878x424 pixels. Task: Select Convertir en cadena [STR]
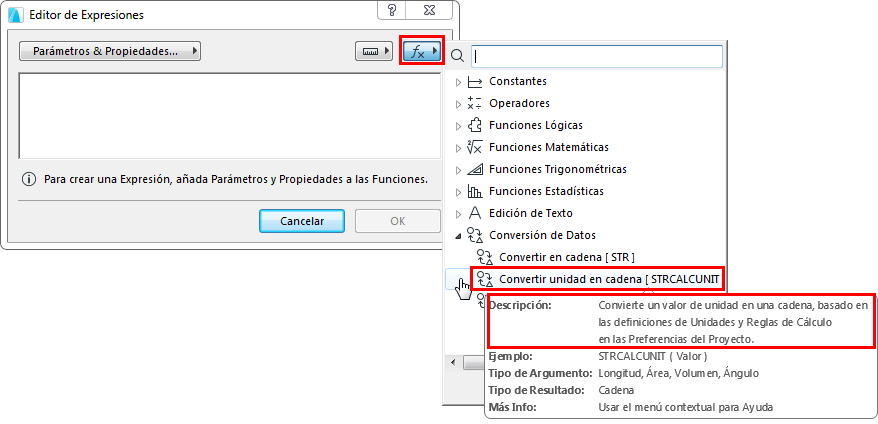click(566, 257)
